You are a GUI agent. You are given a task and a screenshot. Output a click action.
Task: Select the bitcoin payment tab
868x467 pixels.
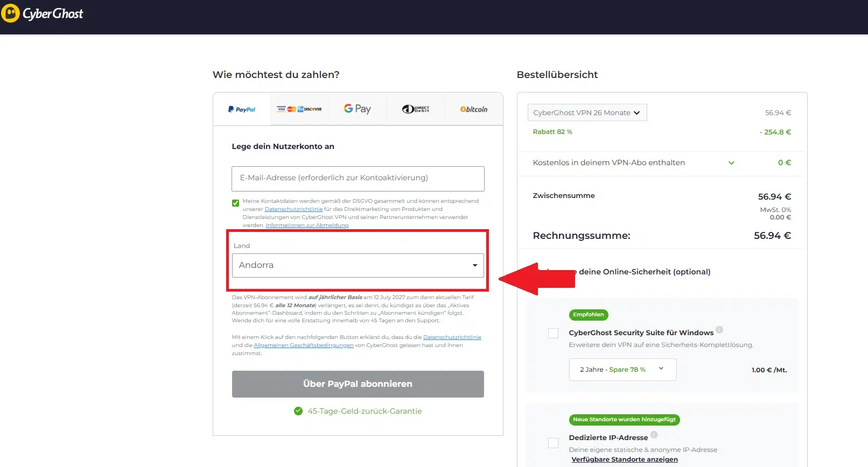(474, 109)
